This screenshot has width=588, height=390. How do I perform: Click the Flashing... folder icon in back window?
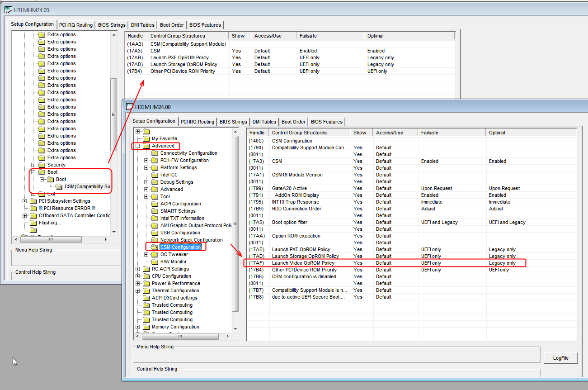pyautogui.click(x=33, y=223)
